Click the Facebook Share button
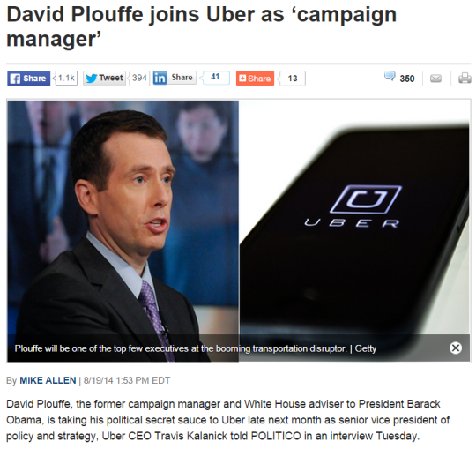This screenshot has height=457, width=476. [29, 79]
